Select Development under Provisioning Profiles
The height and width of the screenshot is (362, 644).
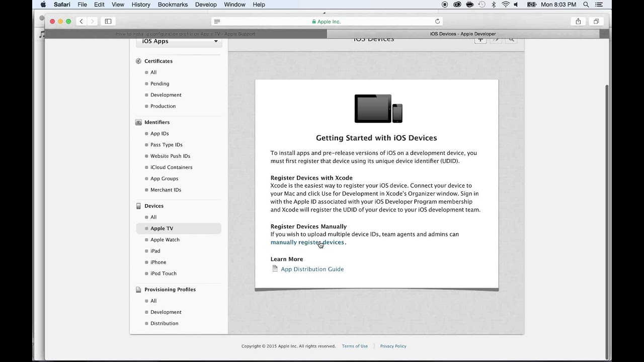166,312
